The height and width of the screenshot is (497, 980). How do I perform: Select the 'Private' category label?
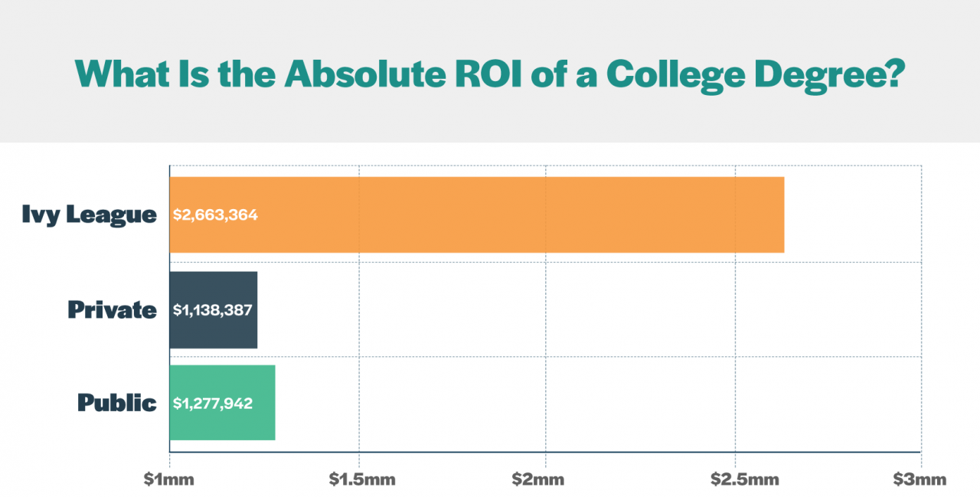112,310
